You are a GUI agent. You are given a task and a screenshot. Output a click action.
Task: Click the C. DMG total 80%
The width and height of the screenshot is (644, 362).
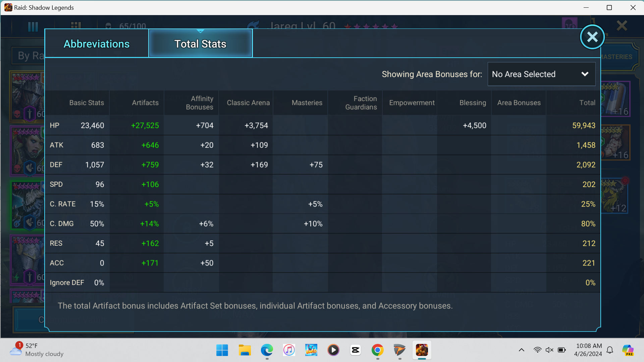(x=588, y=224)
